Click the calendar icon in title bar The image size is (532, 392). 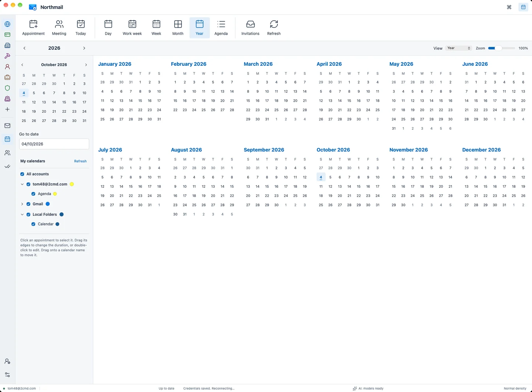click(523, 7)
